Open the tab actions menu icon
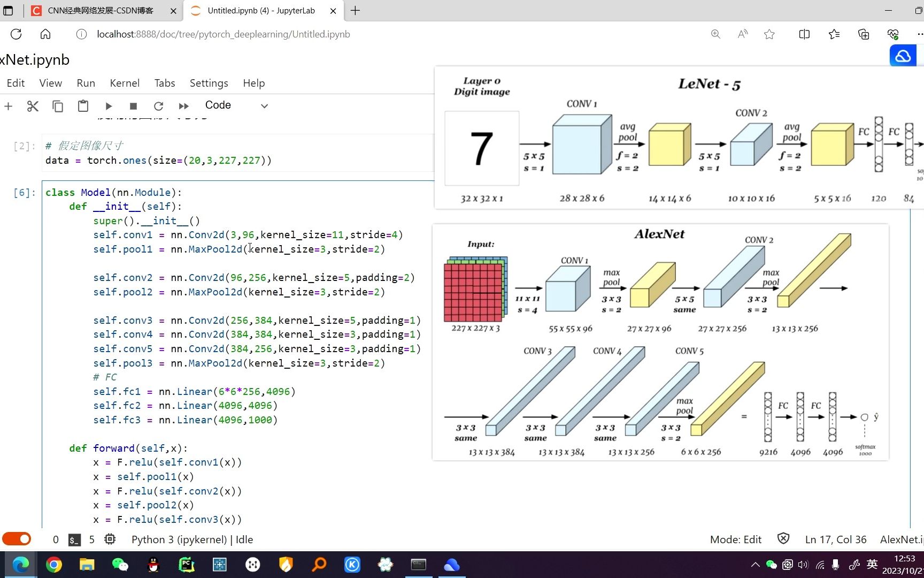924x578 pixels. point(8,10)
